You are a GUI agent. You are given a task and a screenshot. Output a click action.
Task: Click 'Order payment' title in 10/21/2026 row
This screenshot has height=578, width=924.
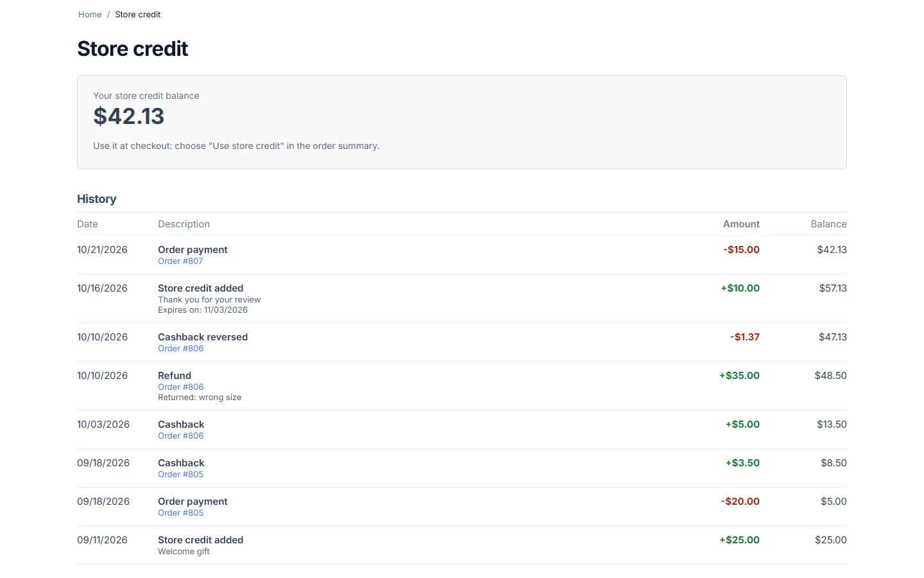pyautogui.click(x=193, y=250)
